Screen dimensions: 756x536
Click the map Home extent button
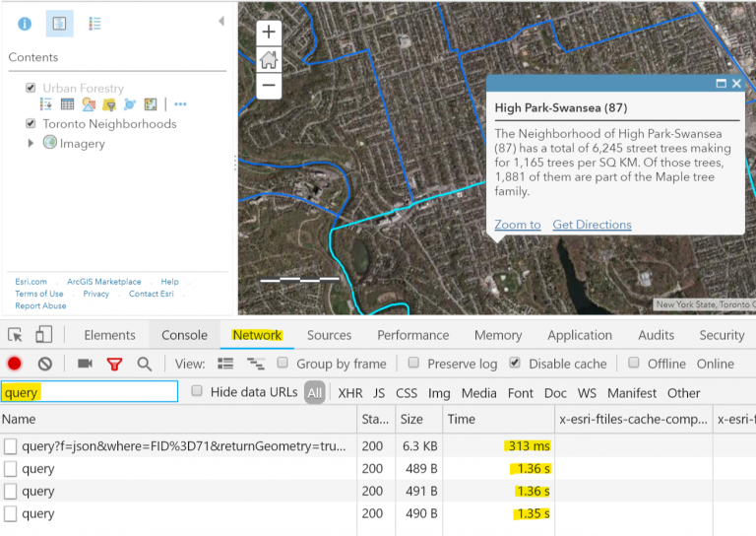point(269,59)
